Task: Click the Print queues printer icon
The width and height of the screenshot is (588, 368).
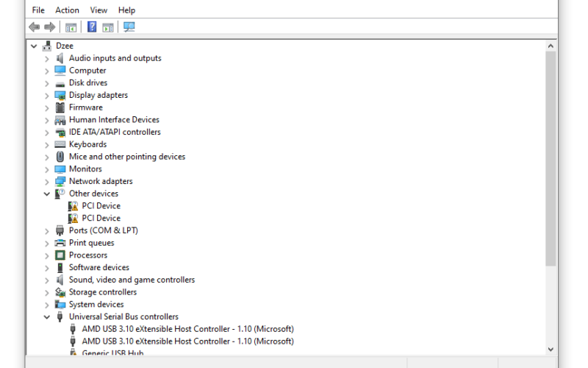Action: [60, 243]
